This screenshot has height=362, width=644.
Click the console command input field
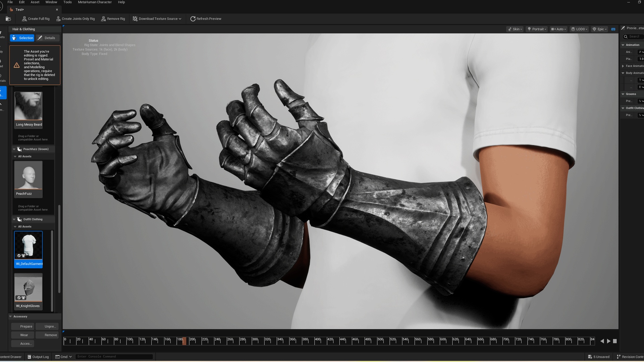pyautogui.click(x=114, y=357)
